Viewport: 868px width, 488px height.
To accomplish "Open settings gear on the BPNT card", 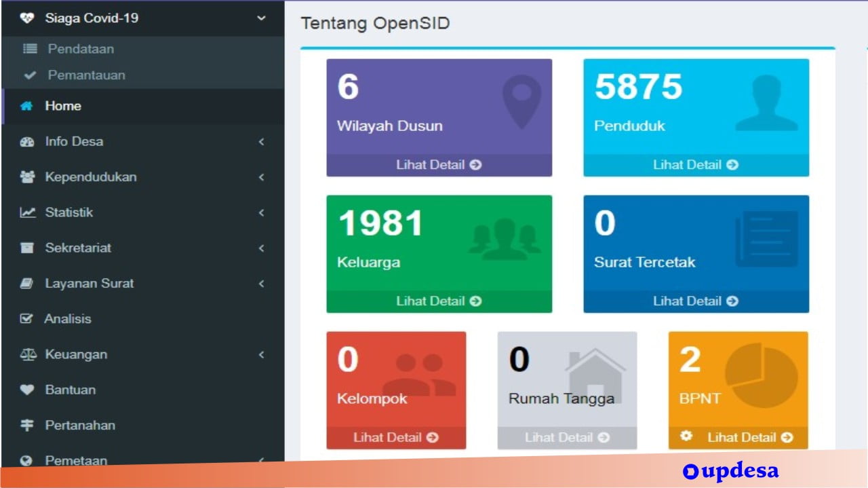I will point(686,436).
